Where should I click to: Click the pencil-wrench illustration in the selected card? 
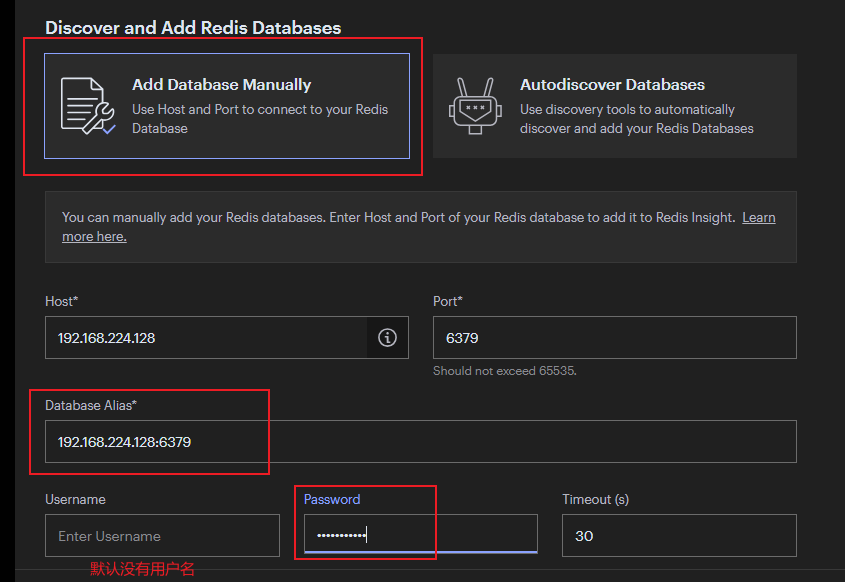[x=89, y=103]
